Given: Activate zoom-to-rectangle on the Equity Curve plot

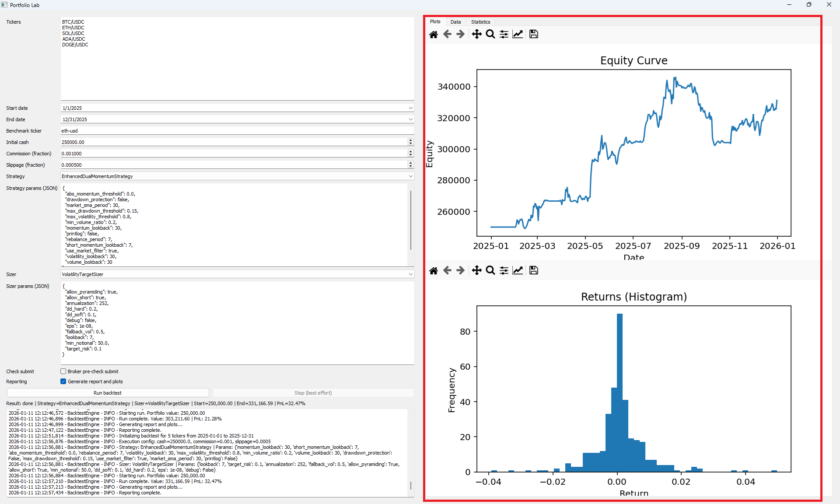Looking at the screenshot, I should pos(490,34).
